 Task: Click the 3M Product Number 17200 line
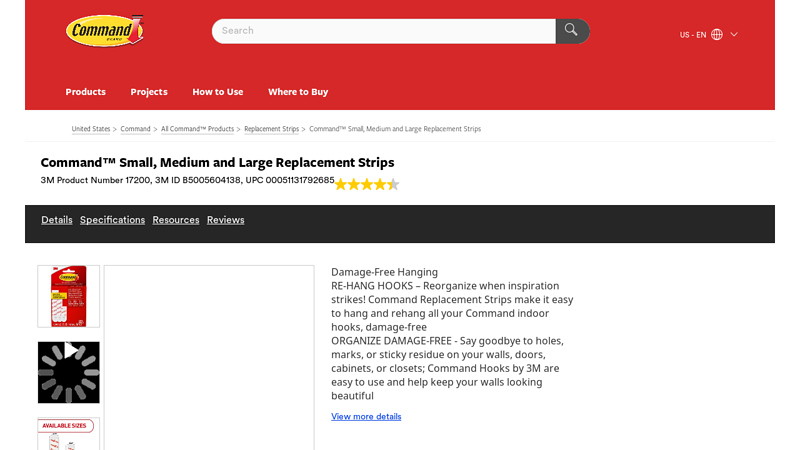tap(187, 180)
